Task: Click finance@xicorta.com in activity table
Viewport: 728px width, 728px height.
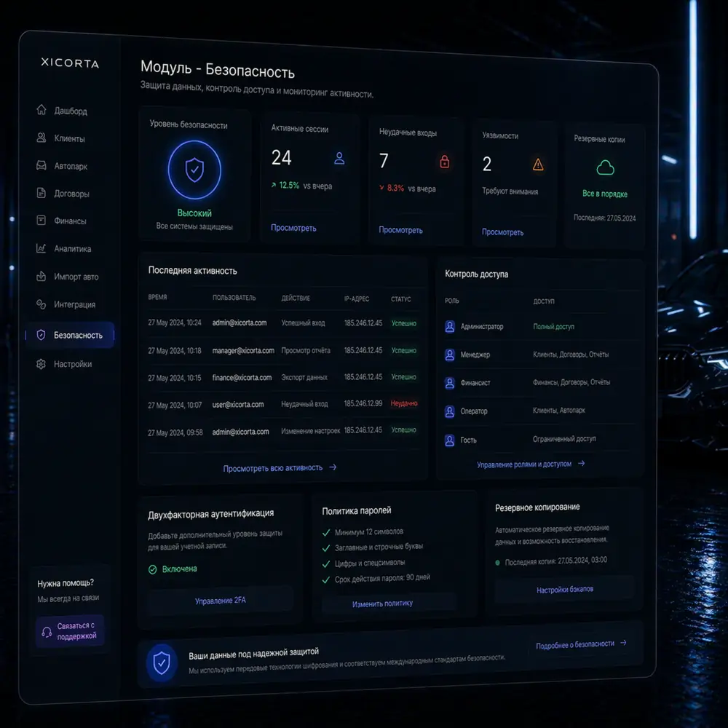Action: (242, 377)
